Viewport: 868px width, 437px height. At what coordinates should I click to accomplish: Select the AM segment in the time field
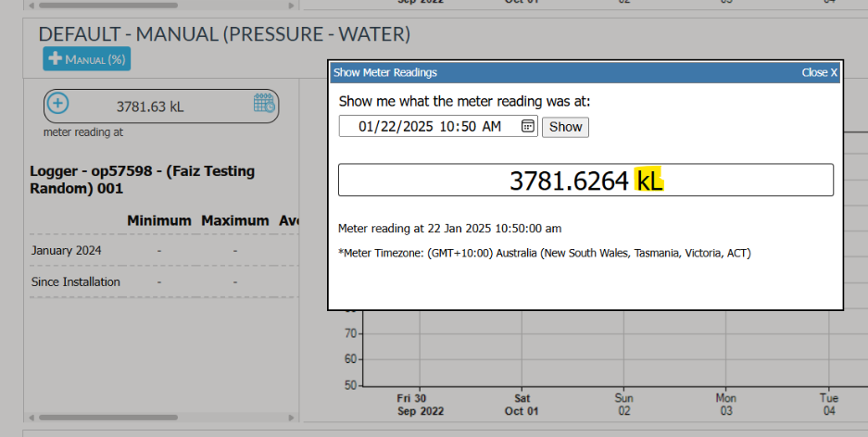(491, 126)
